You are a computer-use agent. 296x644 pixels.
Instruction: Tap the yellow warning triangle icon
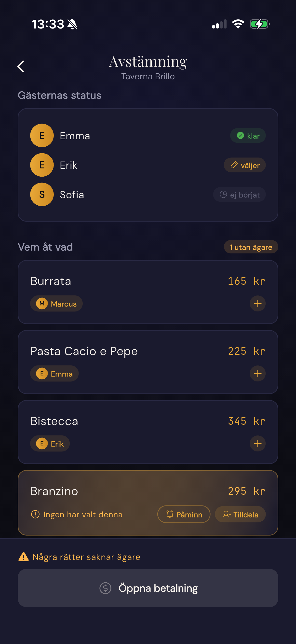click(x=24, y=557)
